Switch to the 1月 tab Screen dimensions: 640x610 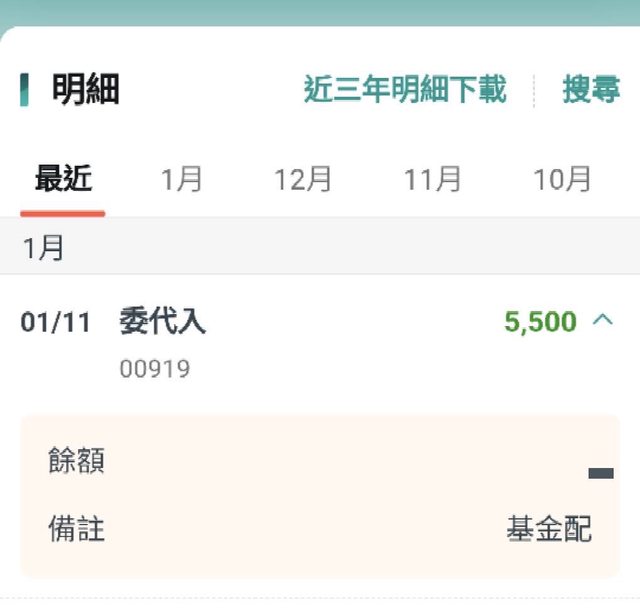click(x=182, y=179)
